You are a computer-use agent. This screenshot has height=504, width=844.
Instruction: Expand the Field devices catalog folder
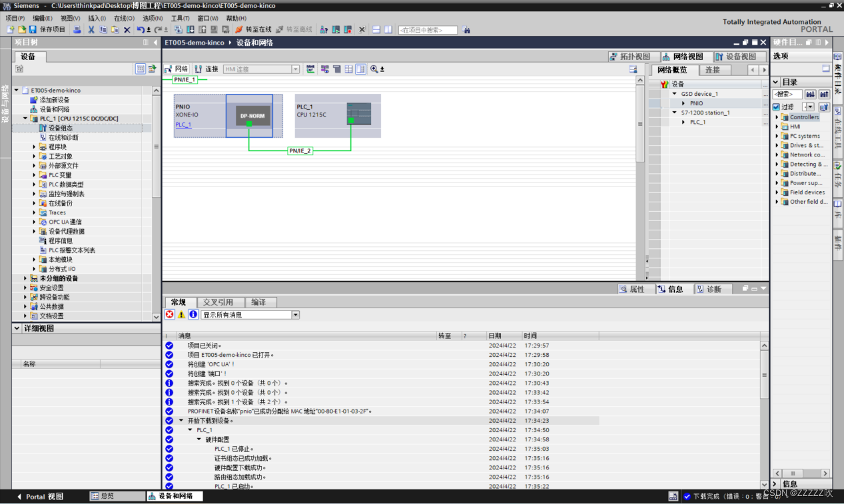pos(777,192)
